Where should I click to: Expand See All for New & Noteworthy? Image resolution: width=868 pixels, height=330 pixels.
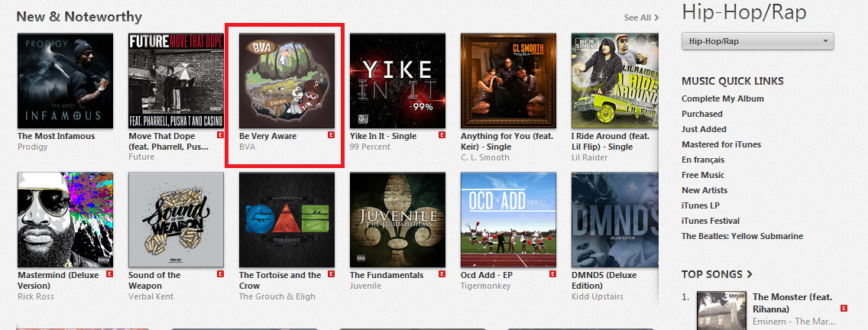point(641,18)
